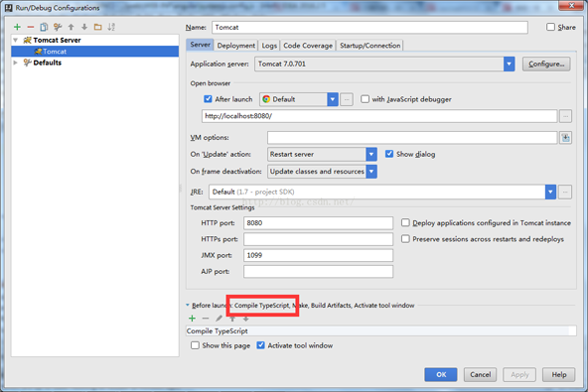Open edit defaults wrench icon
Image resolution: width=588 pixels, height=392 pixels.
point(58,27)
